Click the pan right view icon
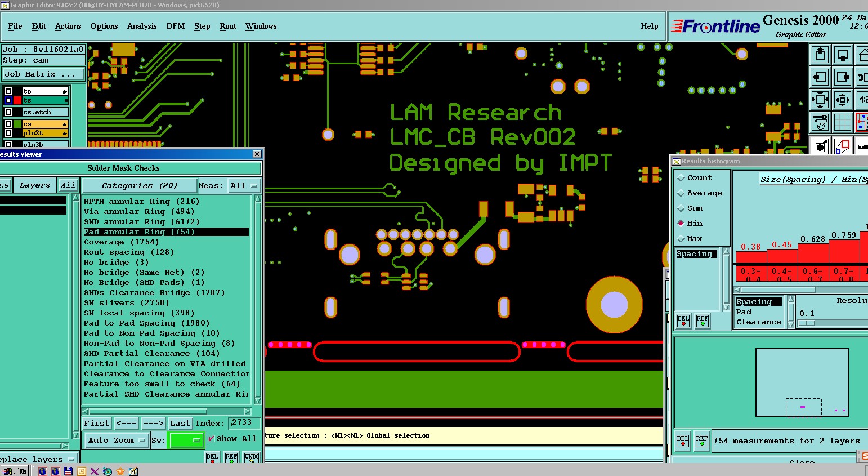 (843, 77)
